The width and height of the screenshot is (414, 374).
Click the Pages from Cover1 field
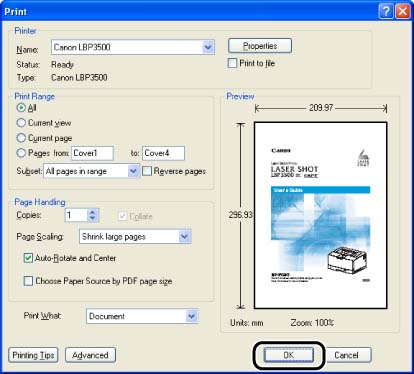[92, 153]
